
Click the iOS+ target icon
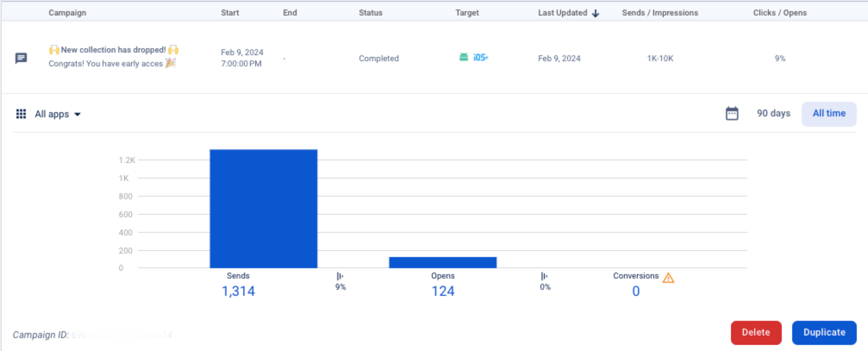(x=480, y=57)
